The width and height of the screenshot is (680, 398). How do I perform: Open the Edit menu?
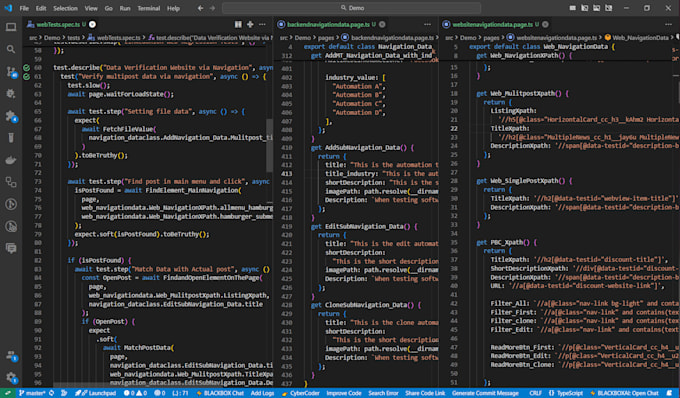(41, 8)
